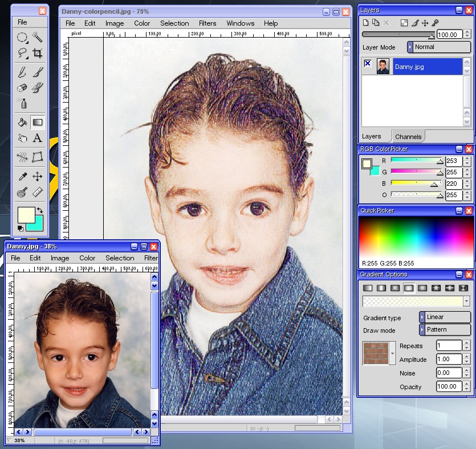This screenshot has height=449, width=476.
Task: Click the key lock icon in Layers panel
Action: tap(435, 23)
